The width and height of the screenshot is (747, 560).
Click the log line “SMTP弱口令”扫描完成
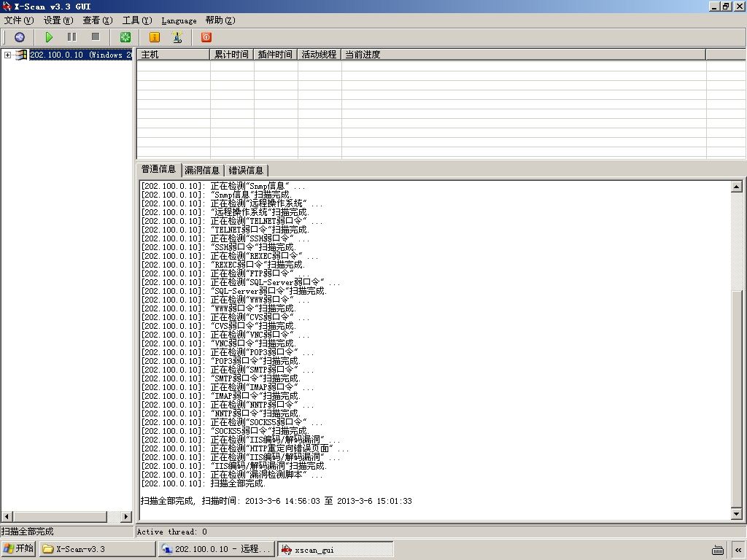220,378
